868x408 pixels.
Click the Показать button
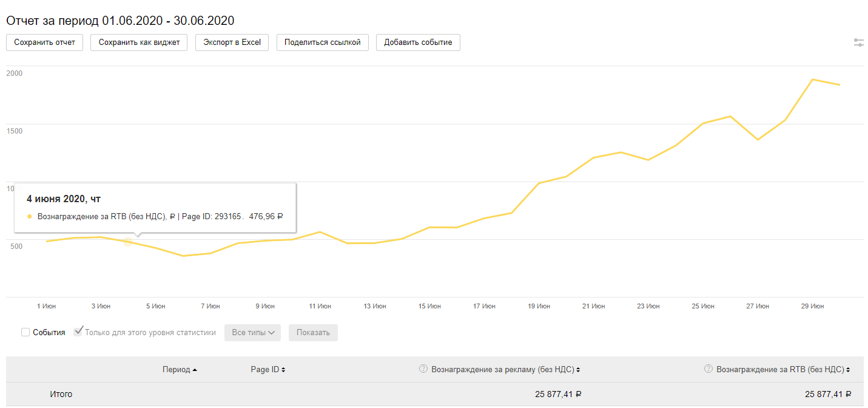pyautogui.click(x=313, y=333)
